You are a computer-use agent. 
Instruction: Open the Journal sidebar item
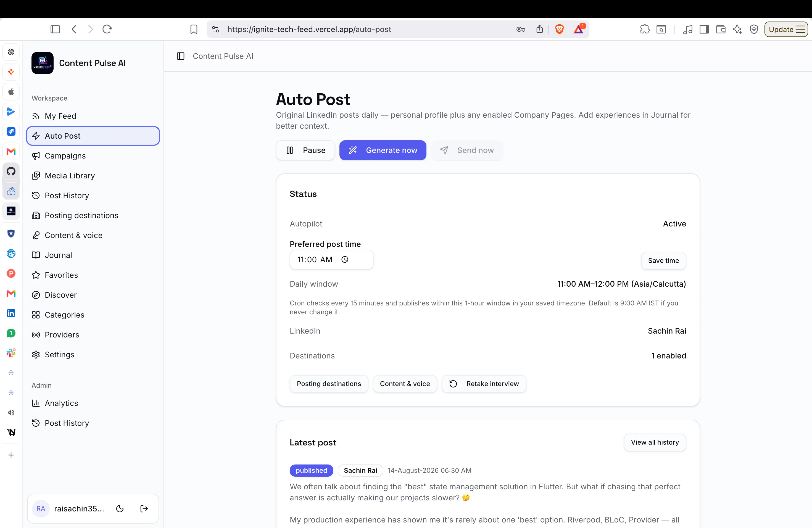[93, 255]
